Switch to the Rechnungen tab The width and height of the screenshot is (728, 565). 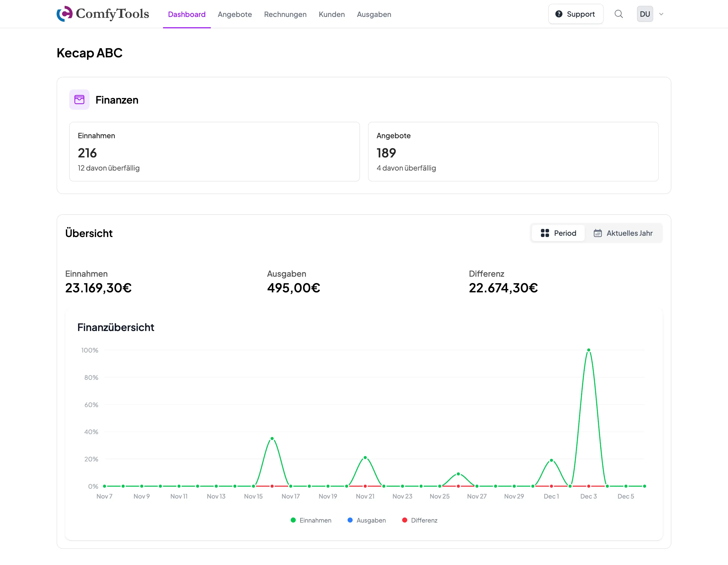(x=285, y=14)
